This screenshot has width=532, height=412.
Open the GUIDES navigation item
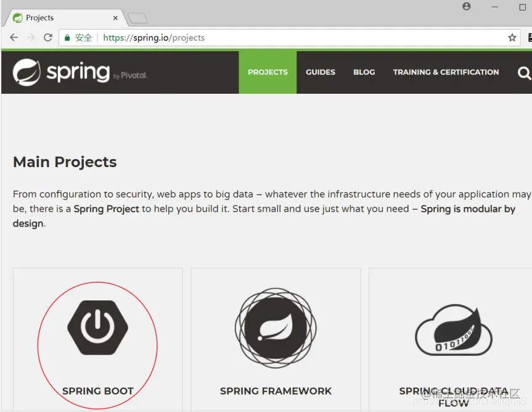(x=321, y=72)
